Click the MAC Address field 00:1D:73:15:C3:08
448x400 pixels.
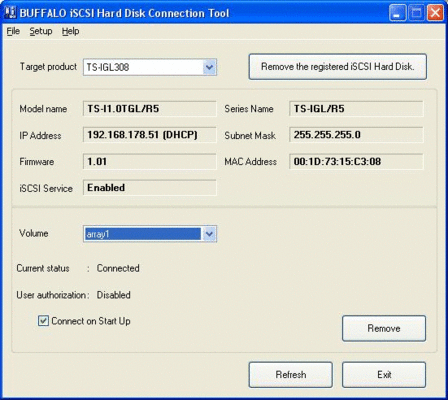coord(356,162)
